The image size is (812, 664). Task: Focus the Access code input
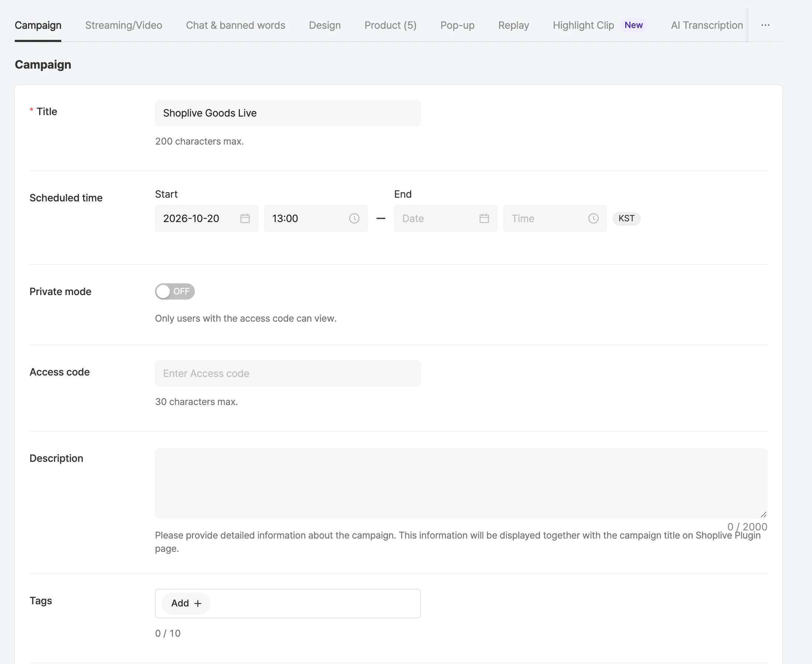click(x=288, y=373)
